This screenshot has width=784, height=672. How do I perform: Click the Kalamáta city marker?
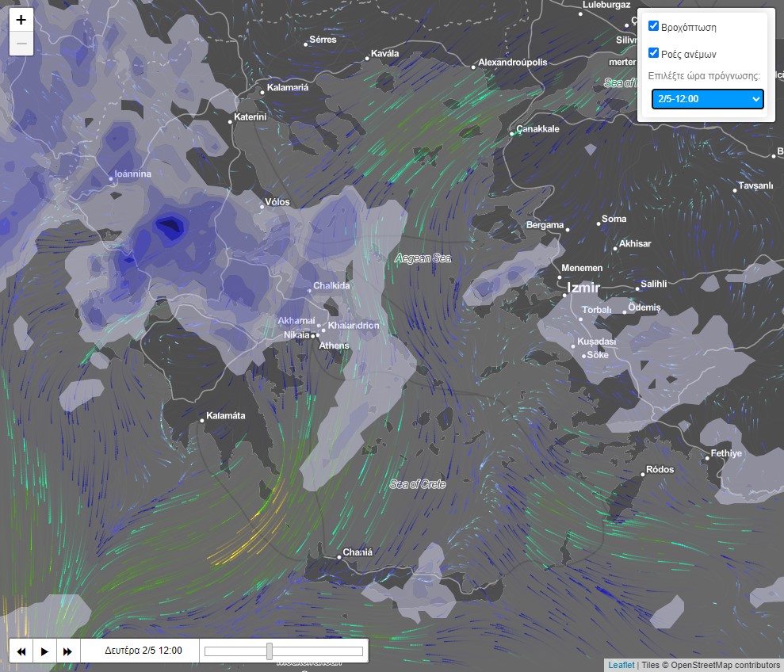(x=202, y=421)
